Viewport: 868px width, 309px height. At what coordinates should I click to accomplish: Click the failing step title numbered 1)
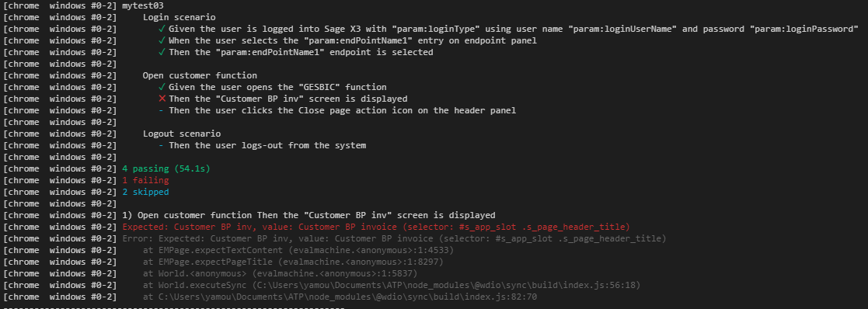(x=309, y=215)
